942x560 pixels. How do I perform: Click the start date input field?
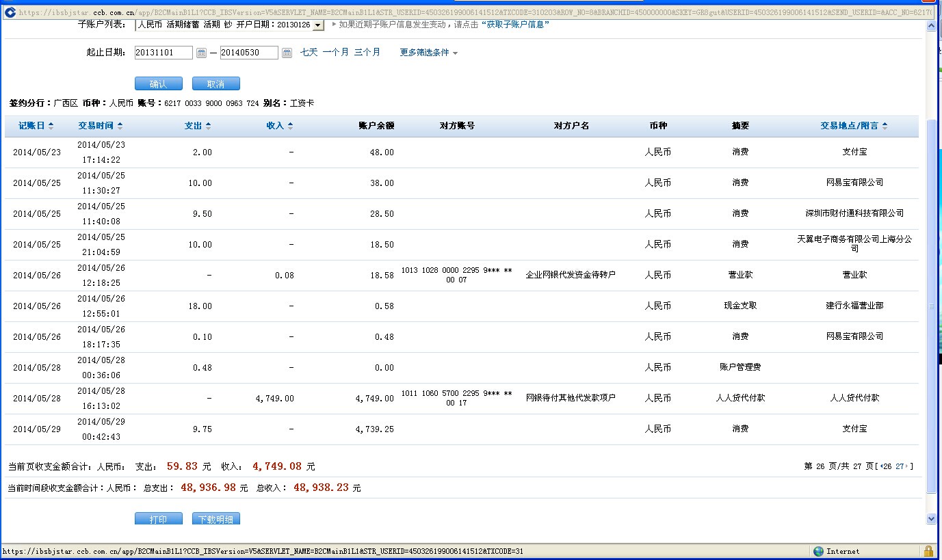(x=163, y=53)
